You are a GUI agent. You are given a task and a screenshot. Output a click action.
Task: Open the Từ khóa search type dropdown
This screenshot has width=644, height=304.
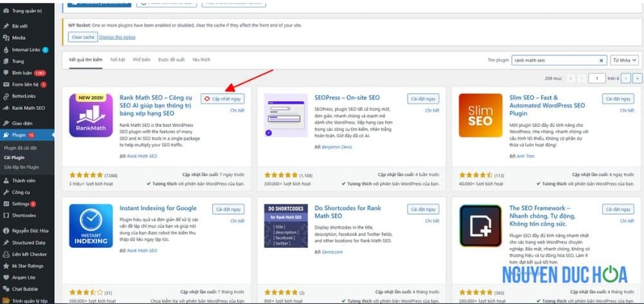click(x=624, y=60)
